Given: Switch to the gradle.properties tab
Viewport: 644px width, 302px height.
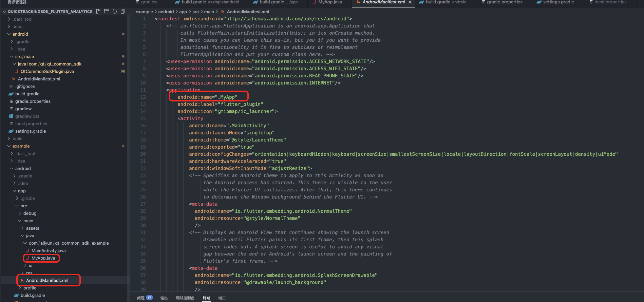Looking at the screenshot, I should coord(502,2).
